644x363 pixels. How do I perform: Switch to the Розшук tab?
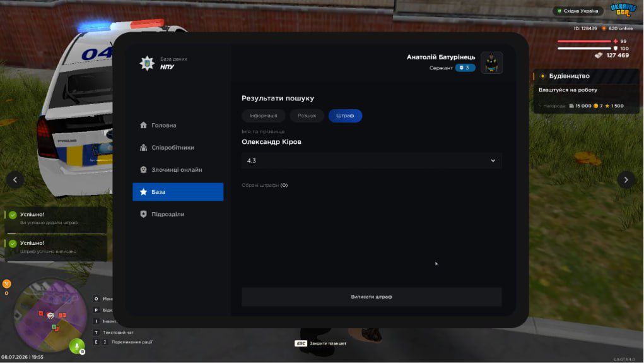tap(307, 116)
